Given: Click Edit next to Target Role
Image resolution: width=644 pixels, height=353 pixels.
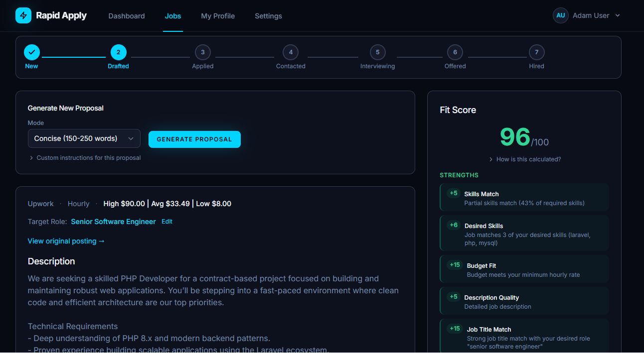Looking at the screenshot, I should pos(167,222).
